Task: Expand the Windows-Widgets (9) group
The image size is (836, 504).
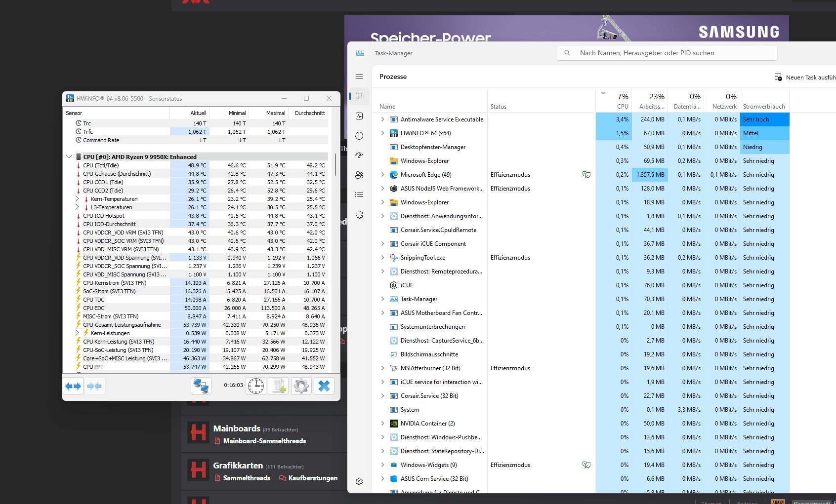Action: 382,465
